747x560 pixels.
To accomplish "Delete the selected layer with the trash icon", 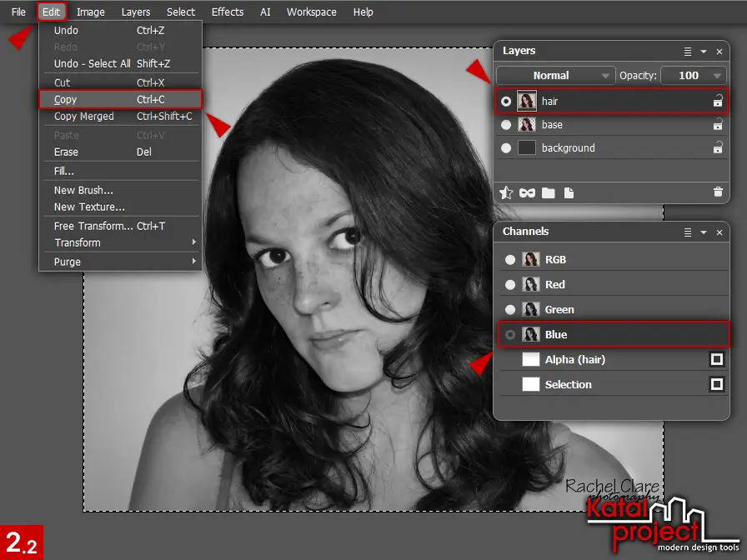I will [x=718, y=192].
